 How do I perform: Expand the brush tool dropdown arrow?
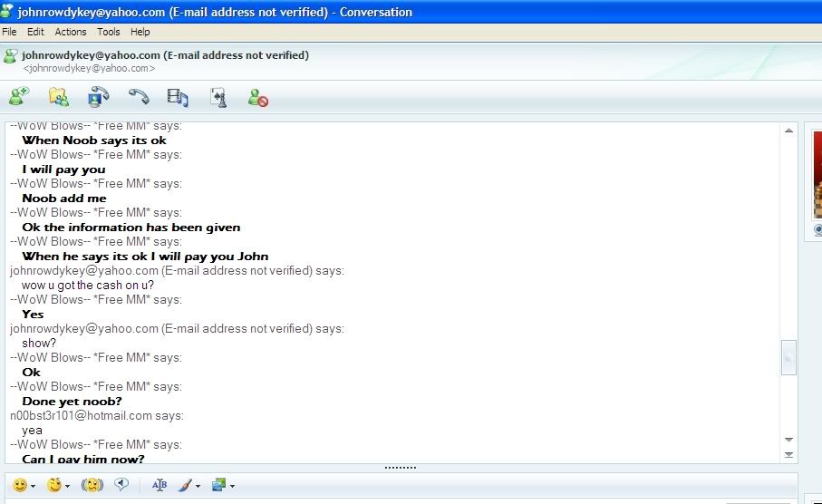pyautogui.click(x=198, y=486)
